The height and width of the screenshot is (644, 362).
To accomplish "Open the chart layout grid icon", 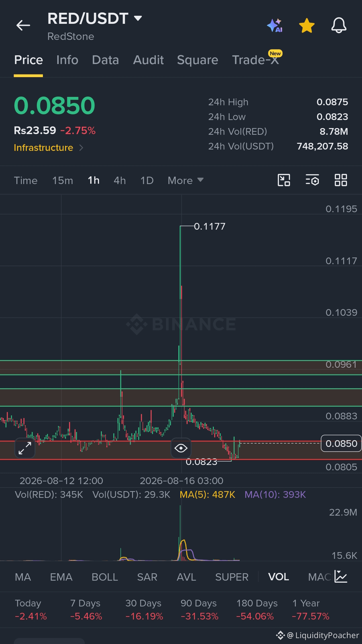I will (x=341, y=180).
